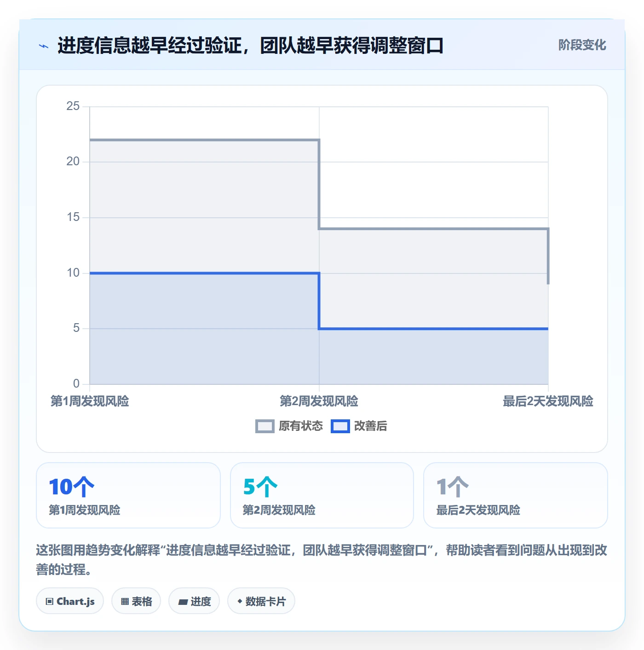Click the x-axis label 第1周发现风险

[x=90, y=401]
